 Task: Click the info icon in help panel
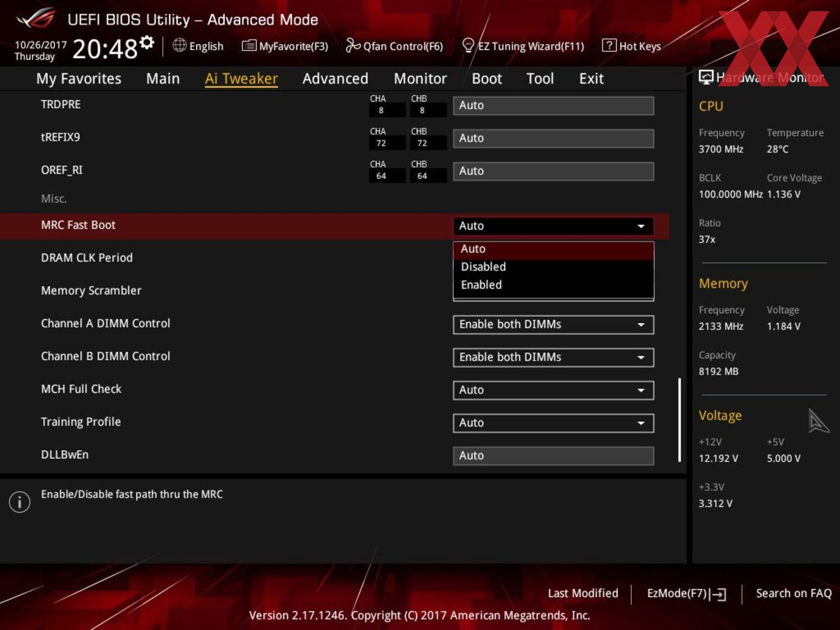click(x=20, y=502)
